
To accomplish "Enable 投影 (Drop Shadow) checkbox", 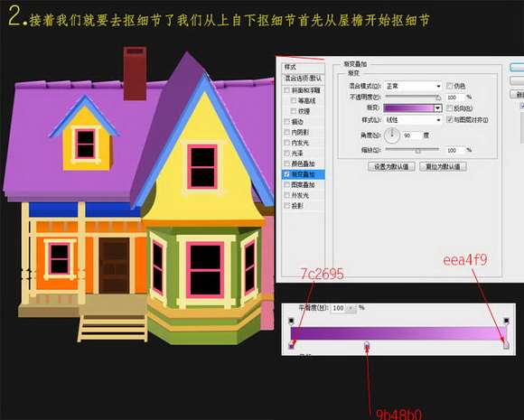I will click(286, 206).
